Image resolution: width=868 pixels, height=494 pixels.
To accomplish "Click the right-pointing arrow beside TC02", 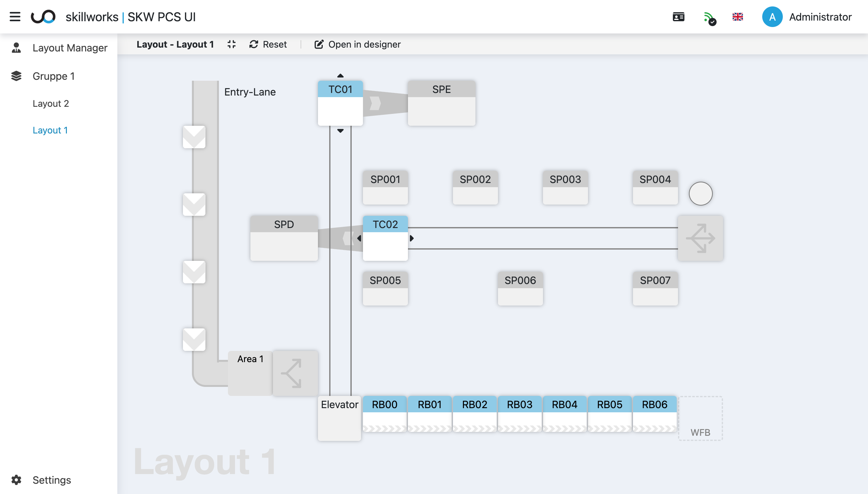I will pyautogui.click(x=412, y=238).
